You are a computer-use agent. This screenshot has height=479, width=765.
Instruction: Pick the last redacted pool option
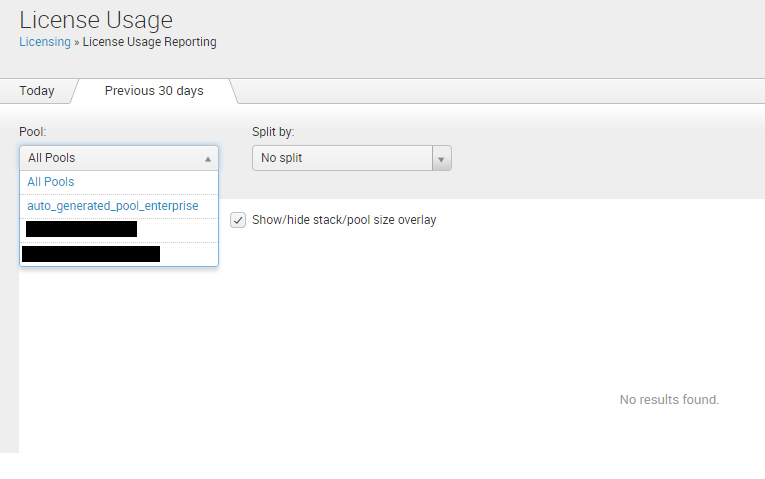pos(91,254)
